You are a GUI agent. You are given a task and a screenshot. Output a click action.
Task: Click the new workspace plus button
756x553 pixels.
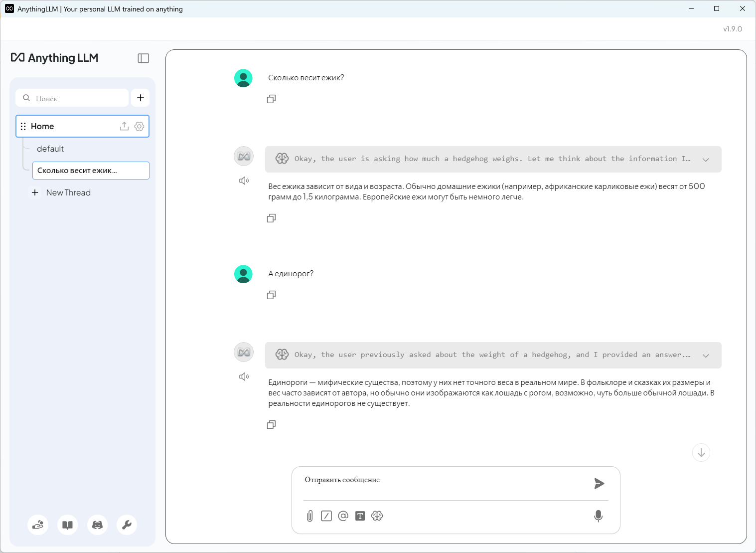(141, 98)
